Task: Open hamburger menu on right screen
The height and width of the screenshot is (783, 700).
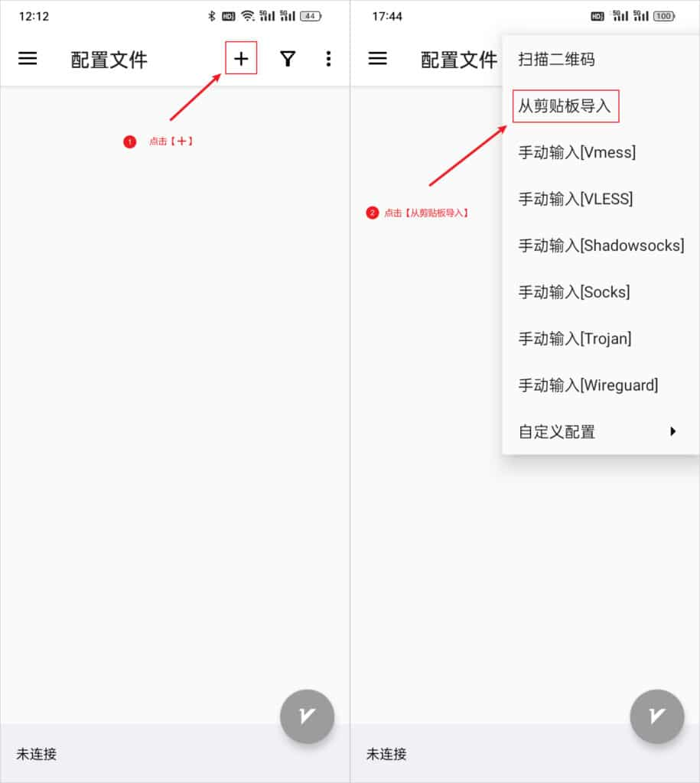Action: [377, 58]
